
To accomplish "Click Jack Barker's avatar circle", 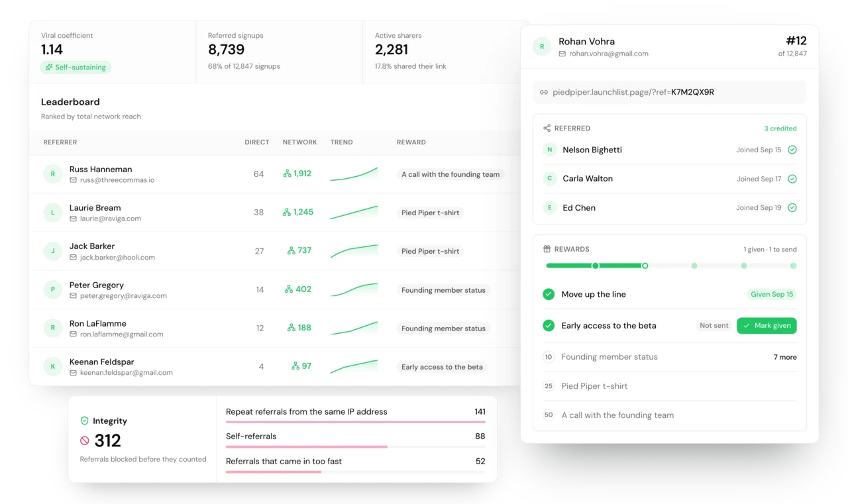I will click(x=53, y=251).
